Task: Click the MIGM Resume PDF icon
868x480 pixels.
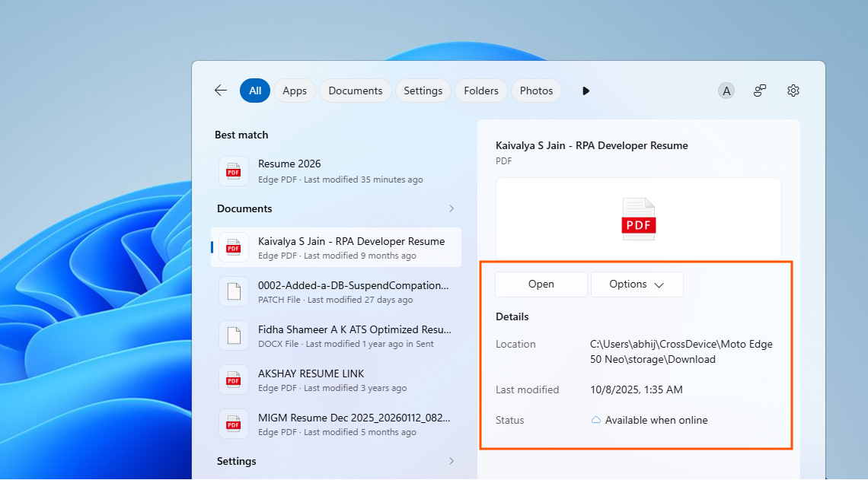Action: point(234,424)
